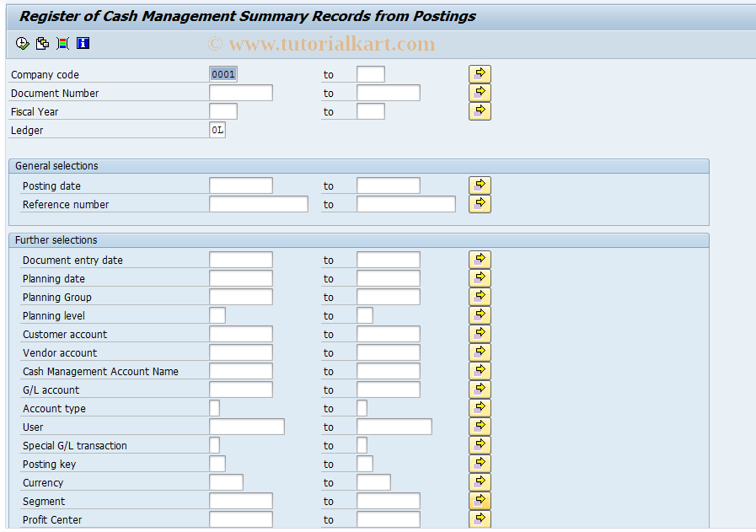Click the Reference number 'to' field
Screen dimensions: 756x532
pos(406,204)
